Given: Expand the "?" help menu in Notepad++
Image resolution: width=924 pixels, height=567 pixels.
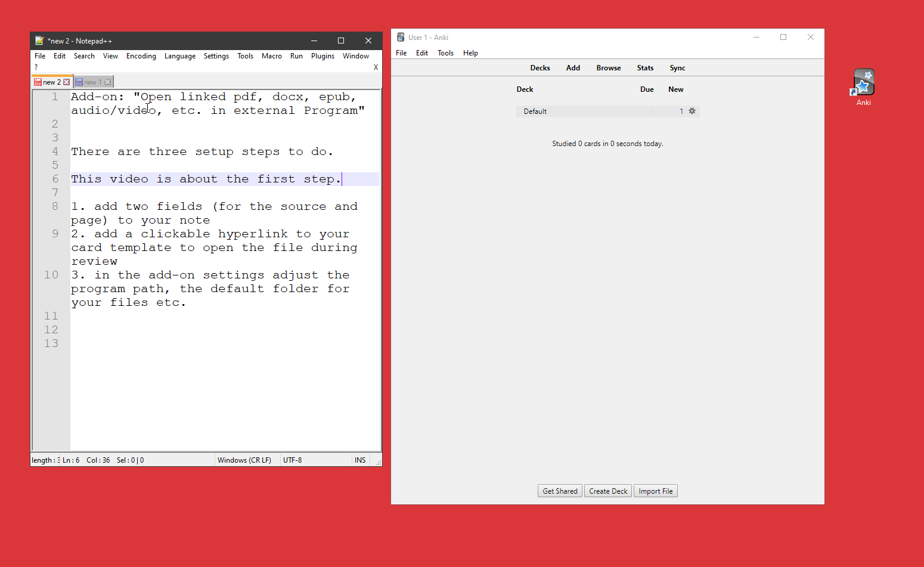Looking at the screenshot, I should tap(36, 67).
